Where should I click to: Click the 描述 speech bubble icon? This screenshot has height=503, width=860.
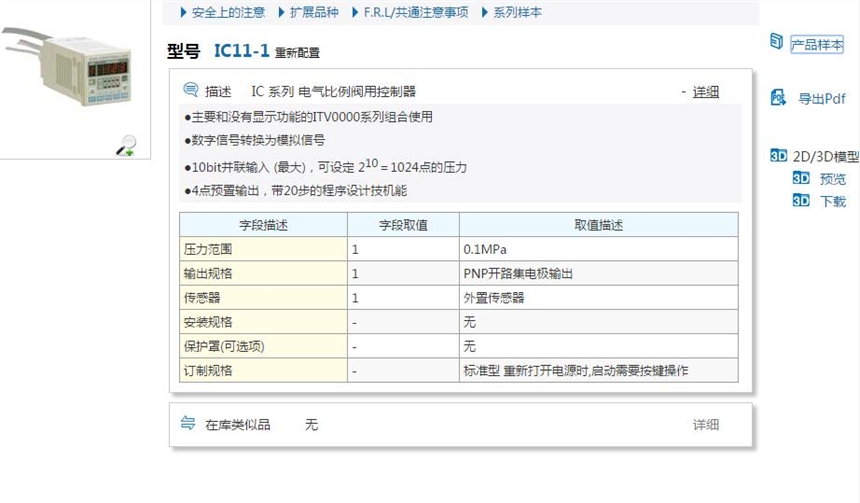(x=190, y=91)
